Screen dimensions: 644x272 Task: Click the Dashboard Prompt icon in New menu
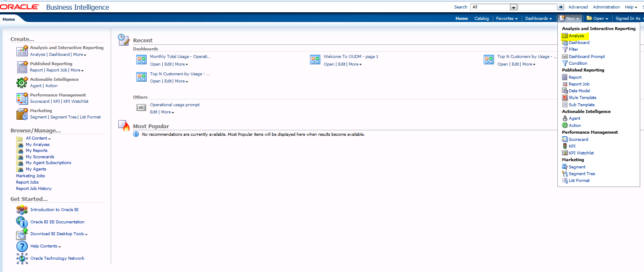tap(565, 57)
